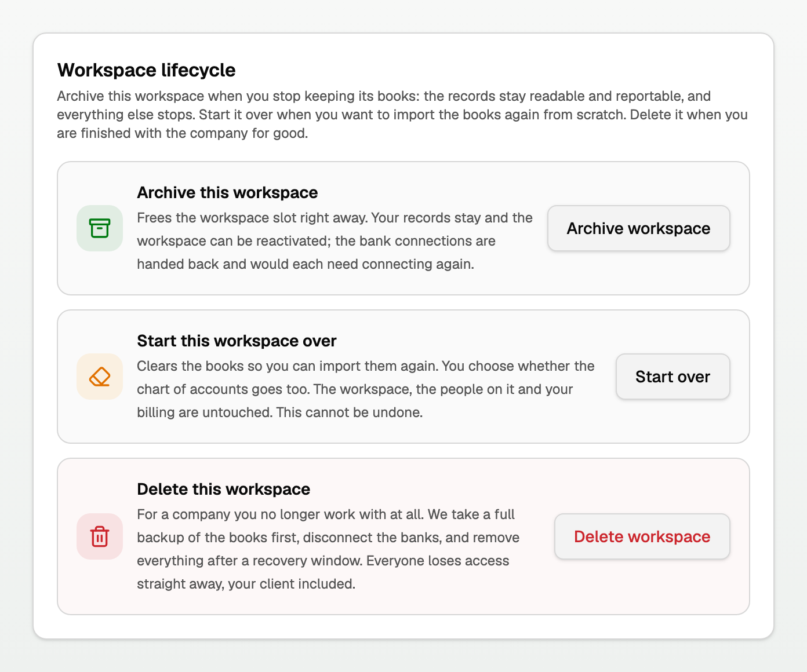This screenshot has width=807, height=672.
Task: Click the "Archive this workspace" title
Action: (x=227, y=192)
